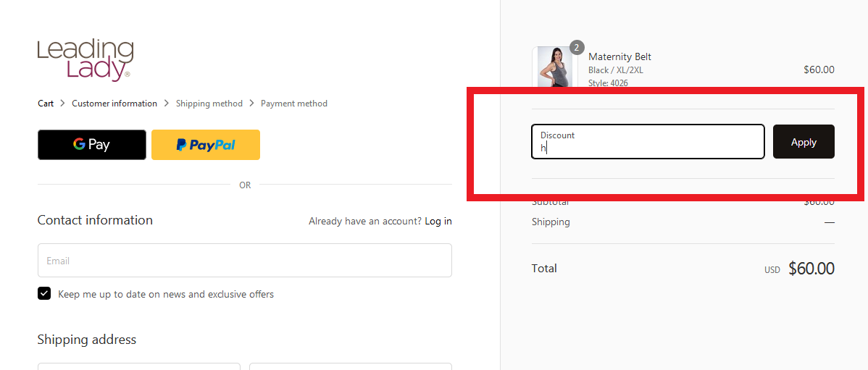Apply the discount code
This screenshot has width=868, height=370.
(x=804, y=142)
